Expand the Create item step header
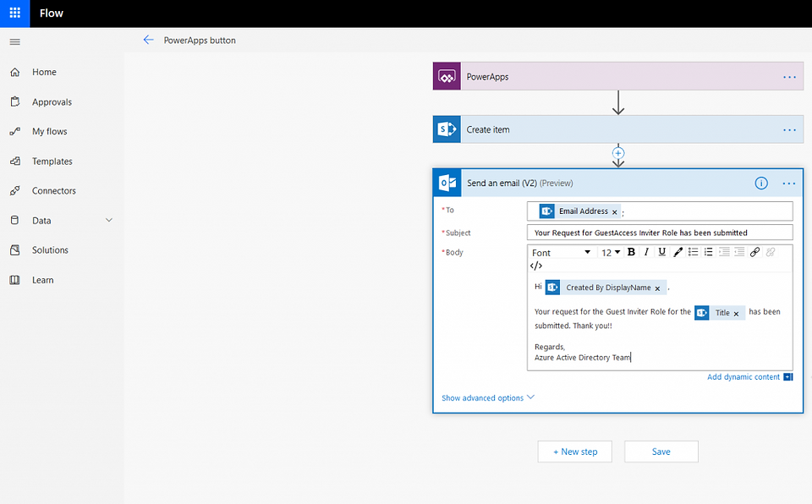Screen dimensions: 812x504 [x=618, y=129]
